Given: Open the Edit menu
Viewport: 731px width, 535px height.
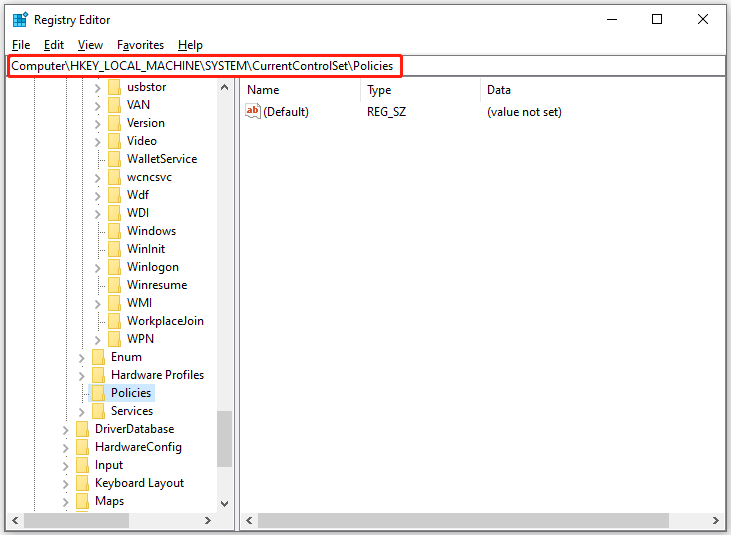Looking at the screenshot, I should 54,45.
